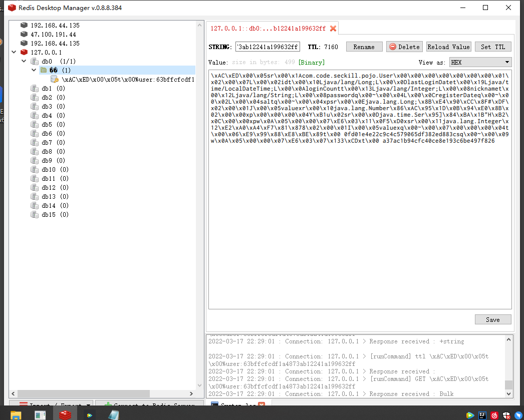Select the \xAC\xED user:63bffcfcdf1 key
This screenshot has width=524, height=420.
[128, 79]
